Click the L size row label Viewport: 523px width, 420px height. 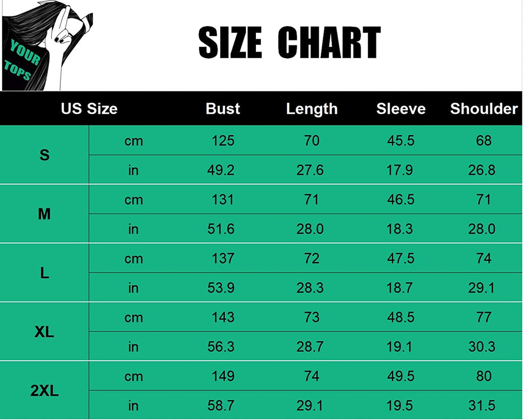click(44, 273)
